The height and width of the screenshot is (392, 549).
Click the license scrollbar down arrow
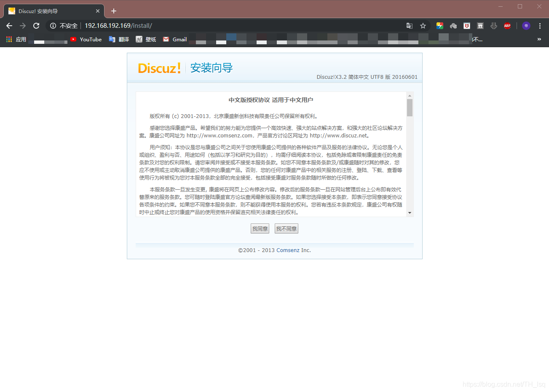point(410,213)
